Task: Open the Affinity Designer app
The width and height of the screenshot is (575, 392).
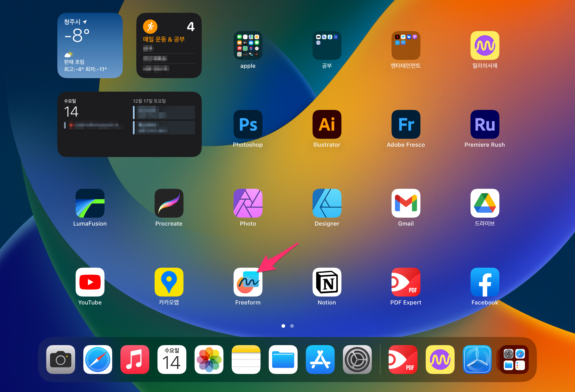Action: 327,203
